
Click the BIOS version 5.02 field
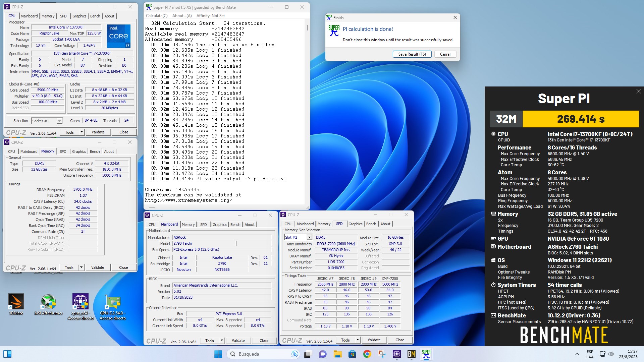222,292
